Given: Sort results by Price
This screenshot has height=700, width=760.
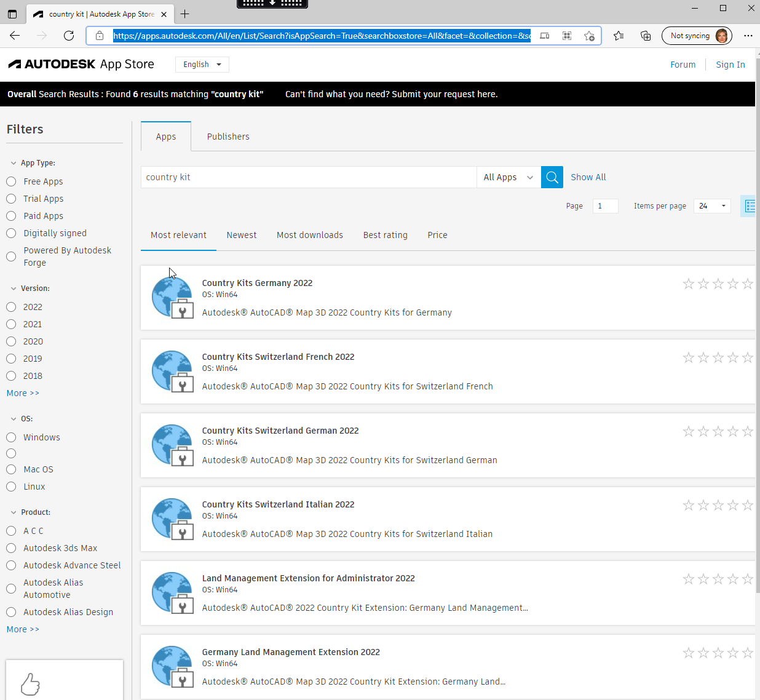Looking at the screenshot, I should [x=437, y=235].
